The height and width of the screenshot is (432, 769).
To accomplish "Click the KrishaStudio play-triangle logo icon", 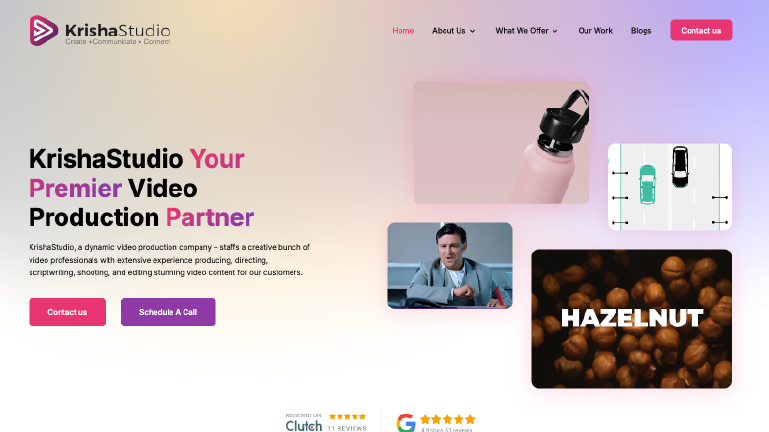I will (44, 30).
